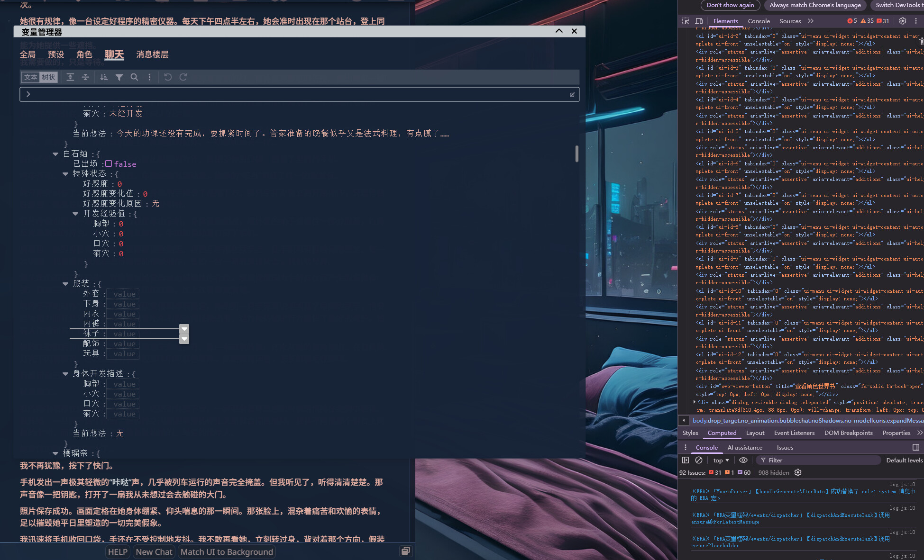Open the three-dot menu in variable toolbar

[149, 77]
